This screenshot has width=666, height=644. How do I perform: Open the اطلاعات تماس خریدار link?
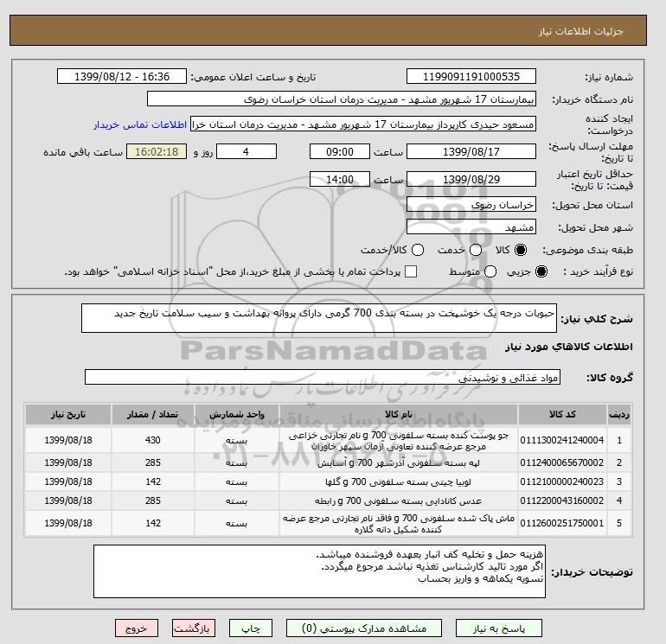pos(140,124)
